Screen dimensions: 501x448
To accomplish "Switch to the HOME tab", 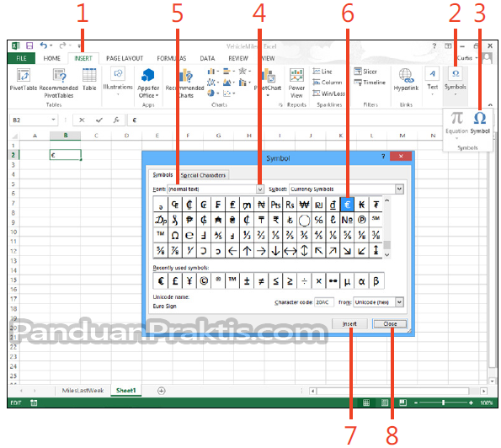I will click(x=51, y=58).
